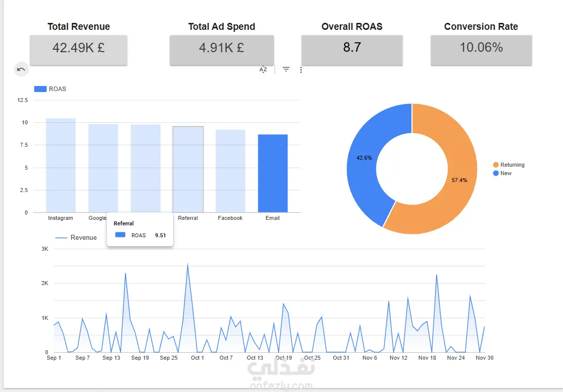Image resolution: width=563 pixels, height=392 pixels.
Task: Click the blue ROAS legend swatch
Action: pos(40,89)
